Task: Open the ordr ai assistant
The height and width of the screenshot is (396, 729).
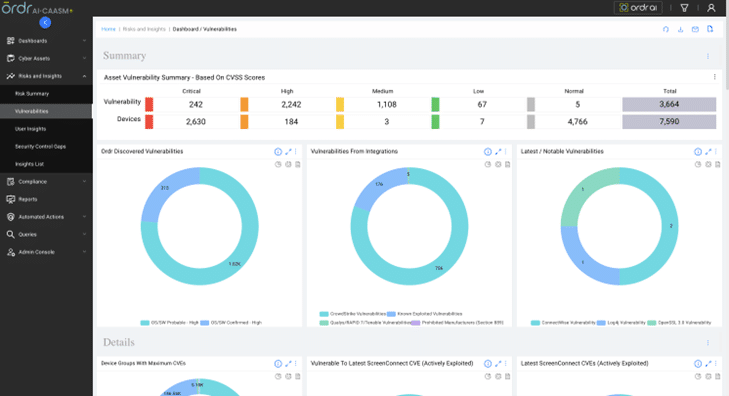Action: pyautogui.click(x=638, y=7)
